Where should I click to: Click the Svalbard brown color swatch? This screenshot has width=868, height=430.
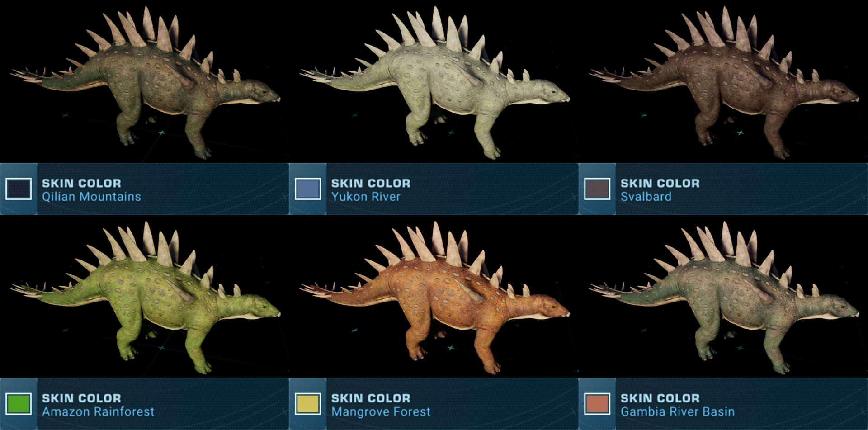coord(597,189)
